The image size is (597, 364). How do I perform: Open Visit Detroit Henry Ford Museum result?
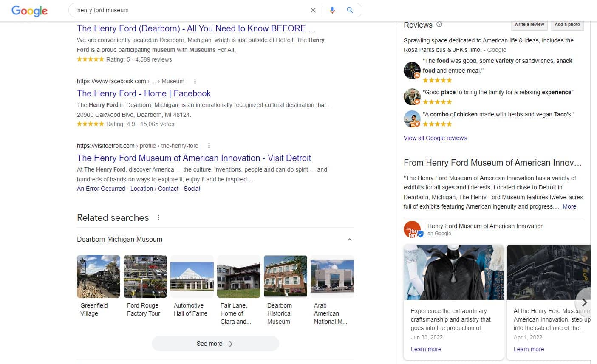coord(194,158)
